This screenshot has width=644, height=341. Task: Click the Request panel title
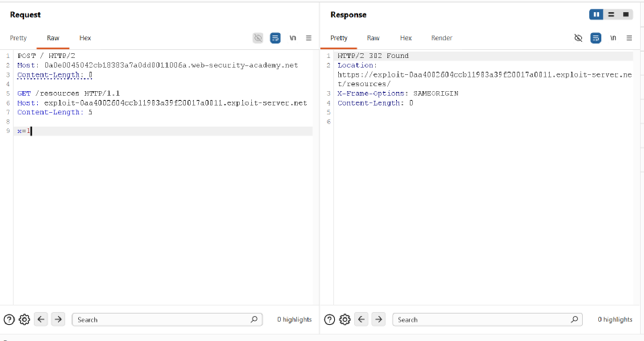pyautogui.click(x=26, y=15)
